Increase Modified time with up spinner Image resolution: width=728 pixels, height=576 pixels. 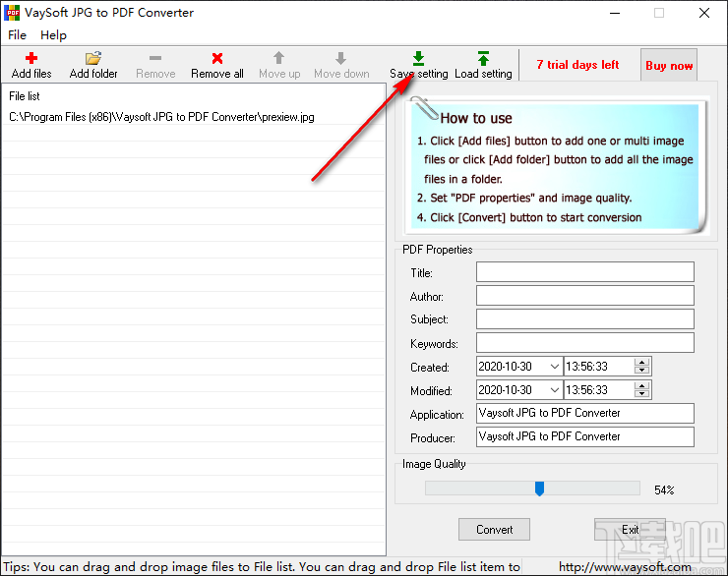click(641, 386)
